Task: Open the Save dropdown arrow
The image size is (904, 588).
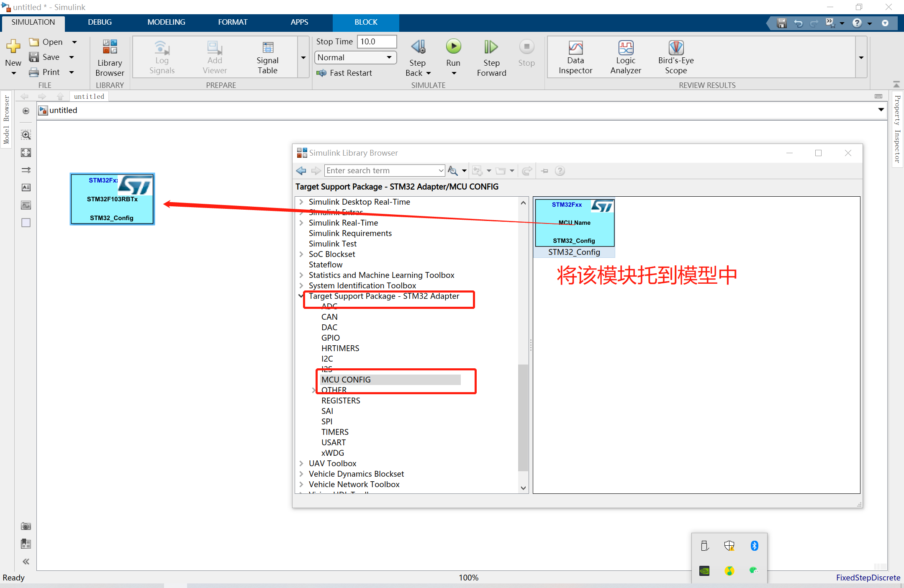Action: tap(72, 57)
